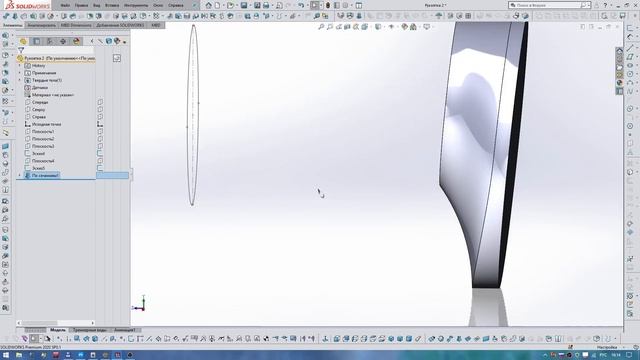Click the feature tree horizontal scrollbar
Image resolution: width=640 pixels, height=360 pixels.
(x=56, y=323)
